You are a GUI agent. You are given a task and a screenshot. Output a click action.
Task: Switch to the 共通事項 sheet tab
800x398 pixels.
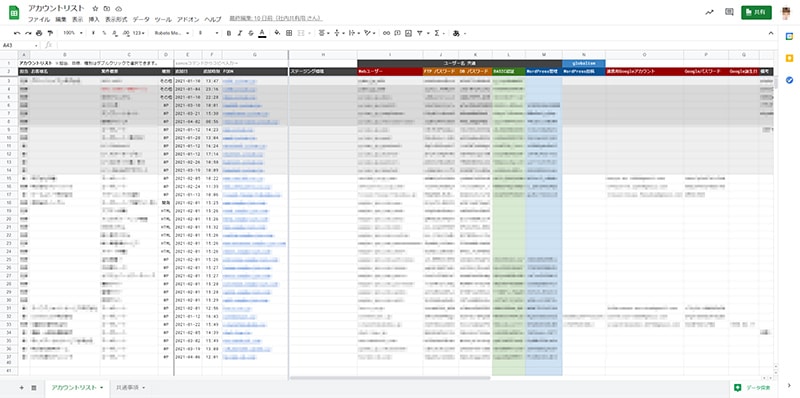pos(127,388)
